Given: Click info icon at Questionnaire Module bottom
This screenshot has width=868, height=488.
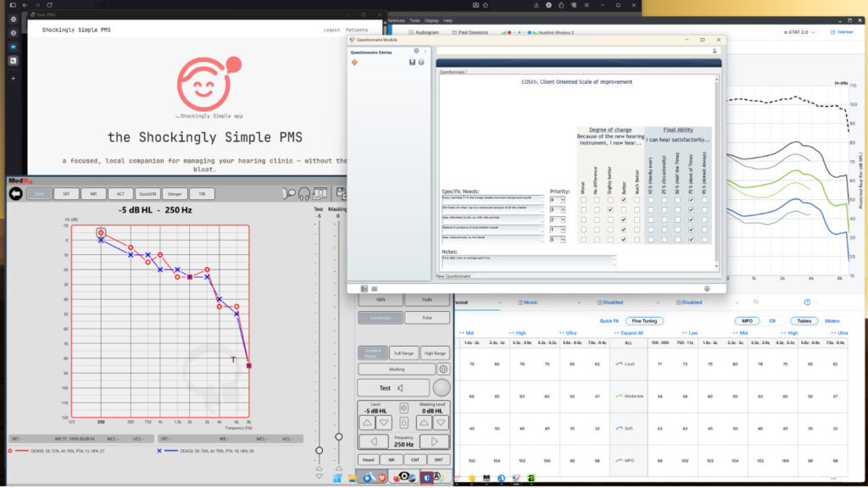Looking at the screenshot, I should (x=707, y=289).
